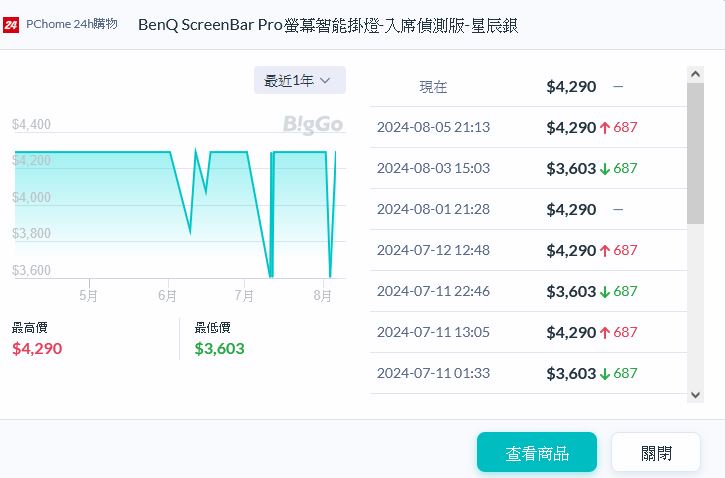Click the red up arrow on 2024-07-11 13:05 row
Screen dimensions: 725x478
605,332
